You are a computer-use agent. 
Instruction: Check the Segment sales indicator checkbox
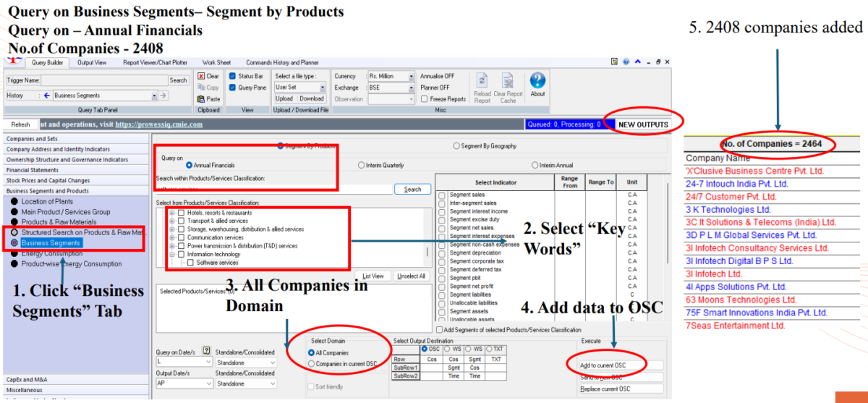(x=442, y=195)
